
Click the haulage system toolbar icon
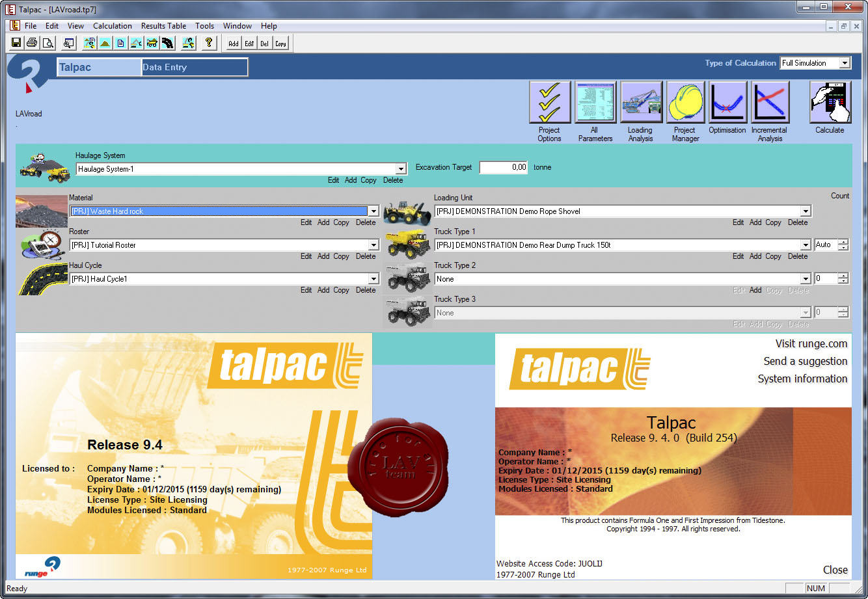tap(90, 43)
